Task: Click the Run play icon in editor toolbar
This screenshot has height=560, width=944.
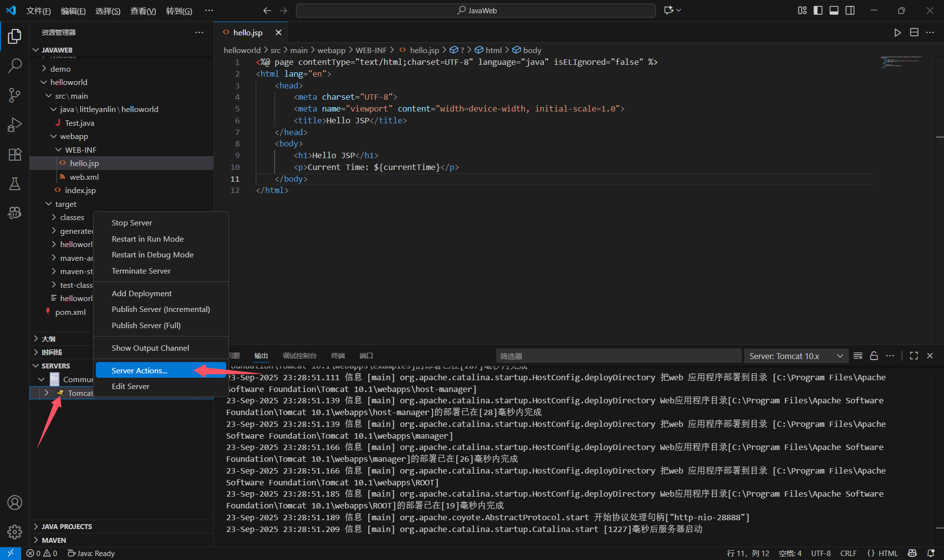Action: point(897,32)
